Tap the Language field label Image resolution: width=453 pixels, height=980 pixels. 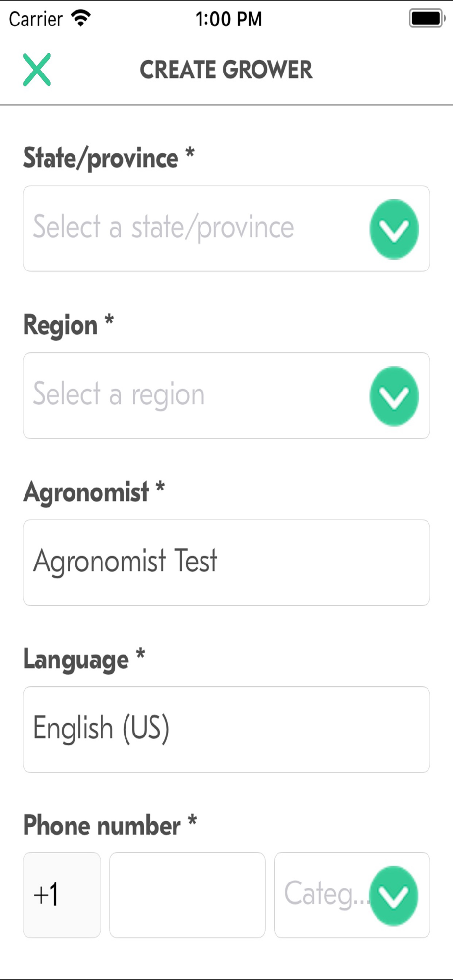tap(76, 659)
